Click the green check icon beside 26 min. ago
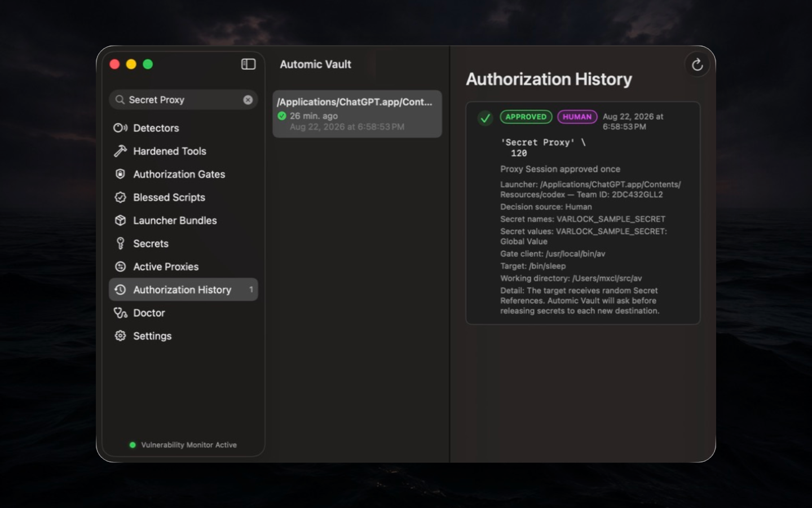Image resolution: width=812 pixels, height=508 pixels. tap(282, 116)
